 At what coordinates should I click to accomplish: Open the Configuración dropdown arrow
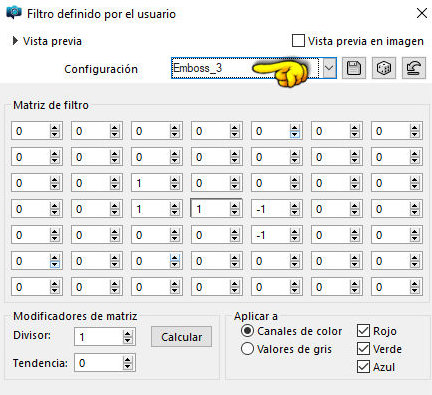[x=329, y=68]
